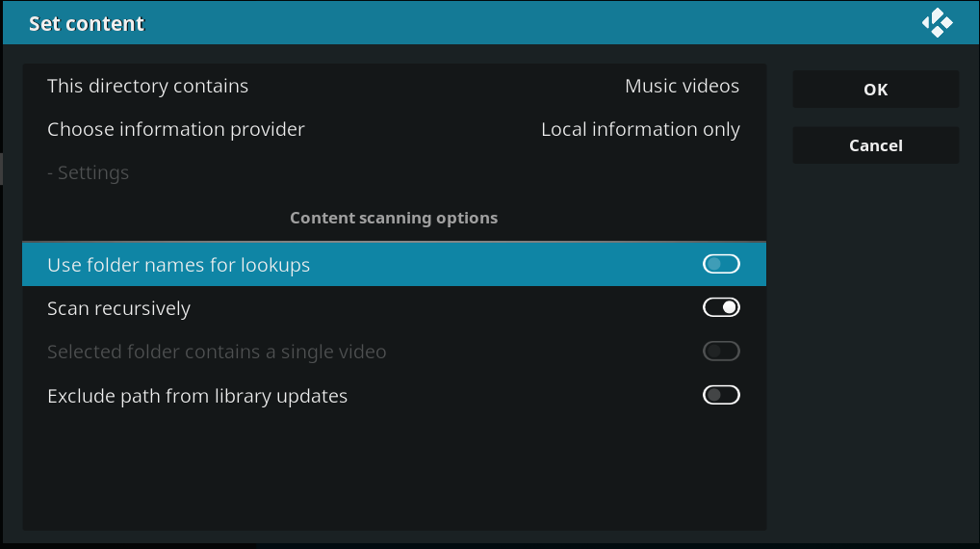
Task: Select the Choose information provider label
Action: tap(175, 129)
